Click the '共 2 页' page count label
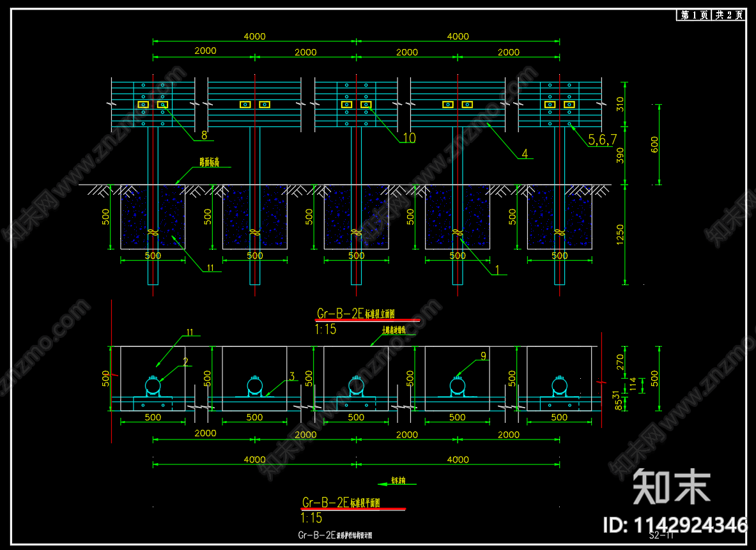The height and width of the screenshot is (550, 756). click(729, 15)
